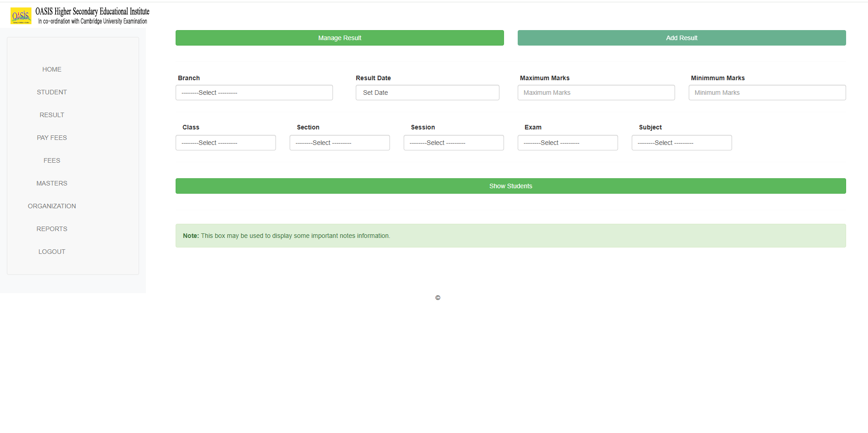The image size is (868, 433).
Task: Open the Subject selection dropdown
Action: (x=681, y=143)
